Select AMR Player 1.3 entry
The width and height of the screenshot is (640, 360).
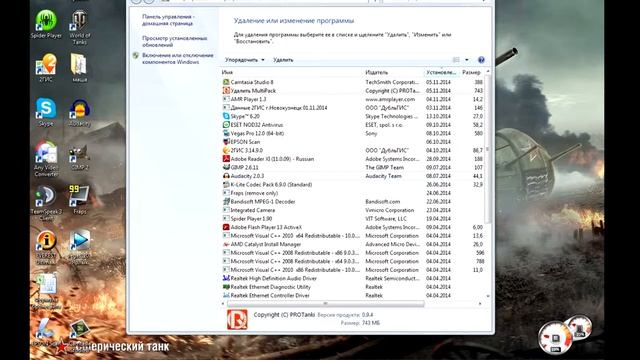pyautogui.click(x=353, y=99)
